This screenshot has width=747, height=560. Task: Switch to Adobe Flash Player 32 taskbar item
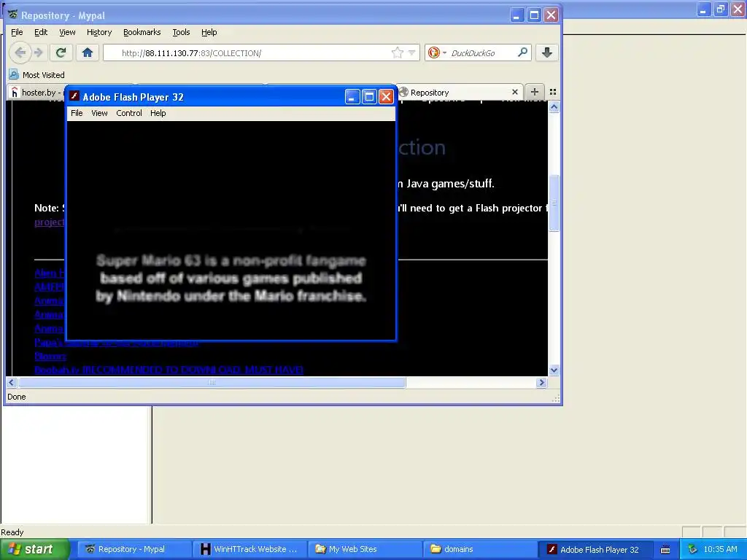(x=595, y=549)
